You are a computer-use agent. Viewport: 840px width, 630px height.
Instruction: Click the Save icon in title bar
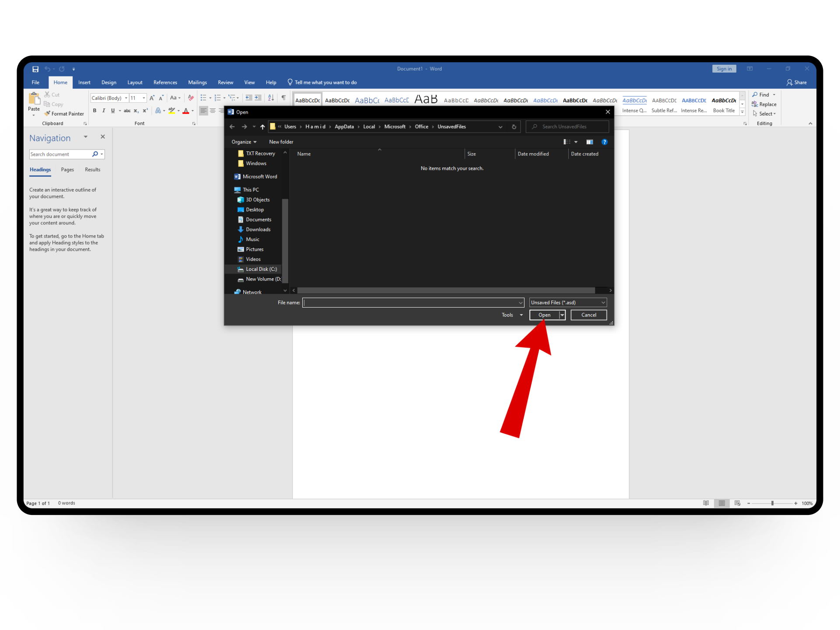click(35, 69)
